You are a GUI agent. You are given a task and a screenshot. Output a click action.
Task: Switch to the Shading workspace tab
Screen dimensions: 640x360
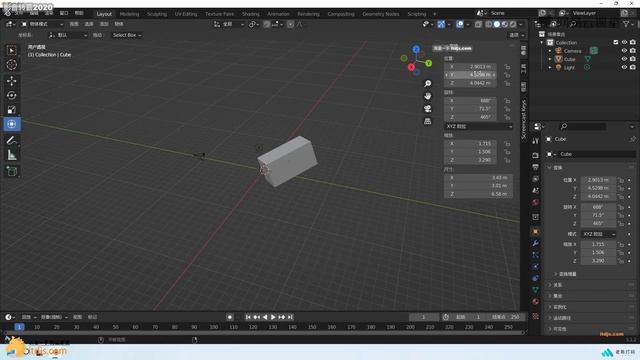251,14
